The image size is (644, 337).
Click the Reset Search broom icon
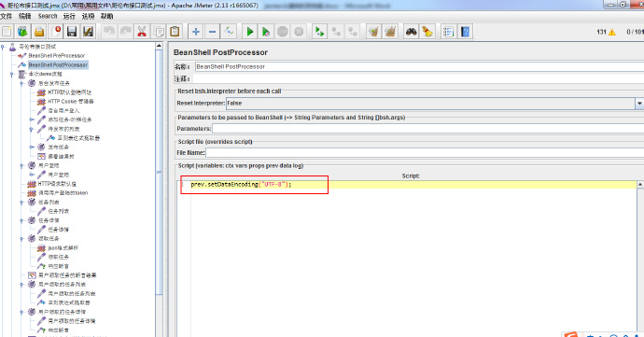427,32
